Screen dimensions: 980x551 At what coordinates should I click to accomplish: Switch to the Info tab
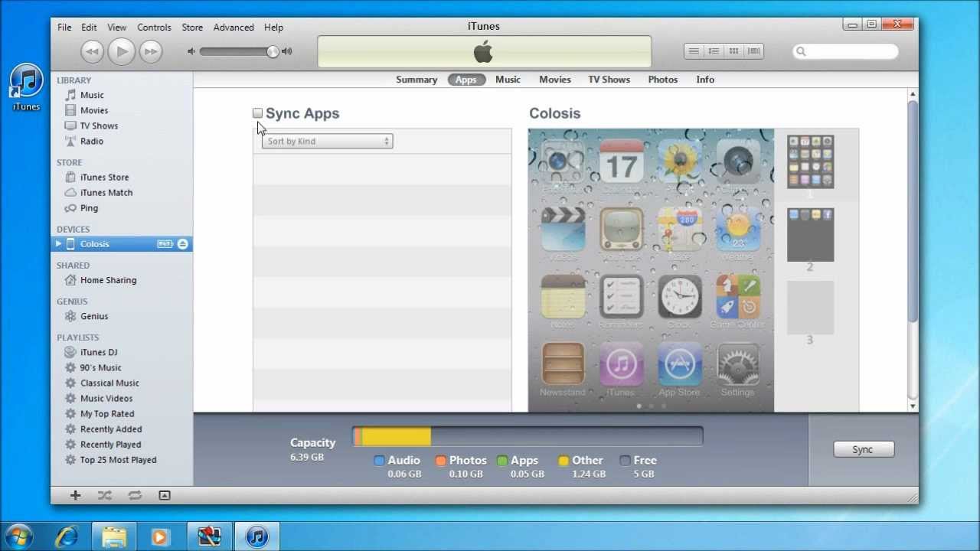tap(705, 80)
